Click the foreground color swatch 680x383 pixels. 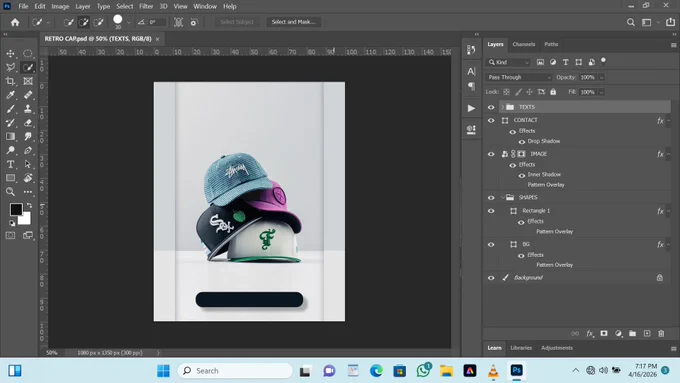[x=16, y=210]
